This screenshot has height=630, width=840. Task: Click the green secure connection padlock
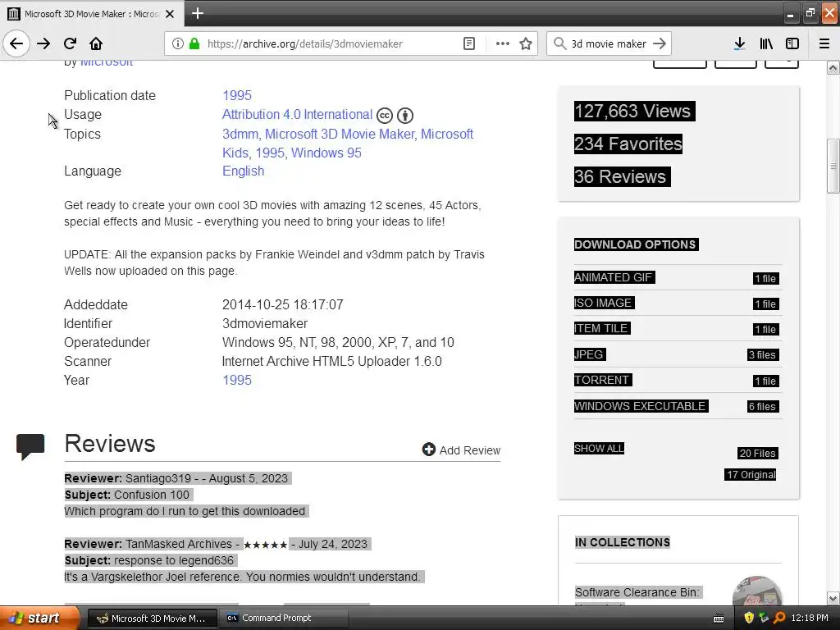(194, 43)
